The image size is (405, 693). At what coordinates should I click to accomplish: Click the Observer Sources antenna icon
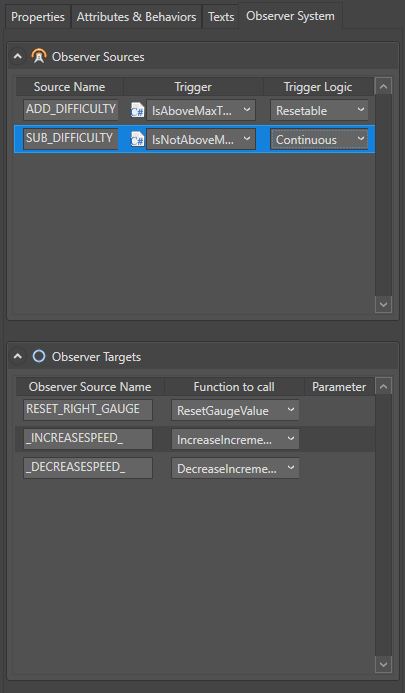tap(39, 56)
